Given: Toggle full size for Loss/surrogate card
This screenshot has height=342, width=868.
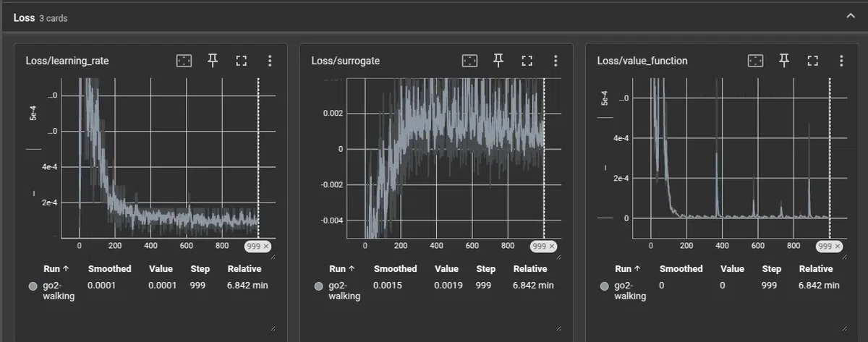Looking at the screenshot, I should coord(527,61).
